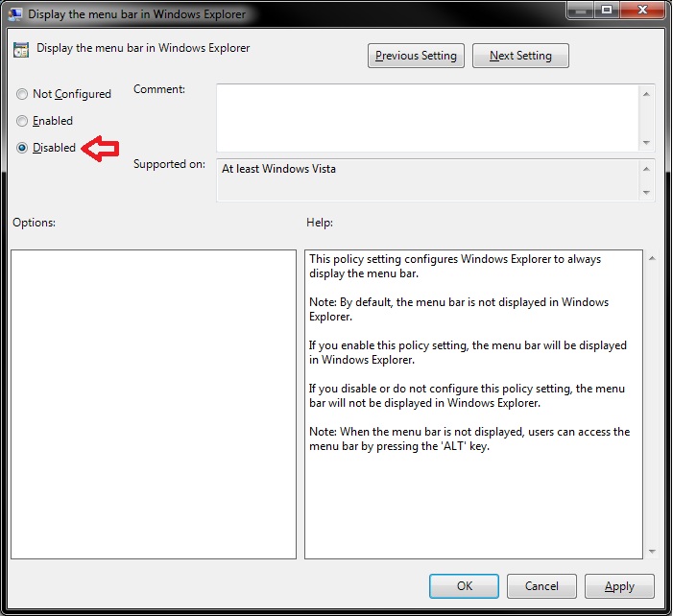This screenshot has height=616, width=673.
Task: Click the policy heading text below the title bar
Action: (143, 48)
